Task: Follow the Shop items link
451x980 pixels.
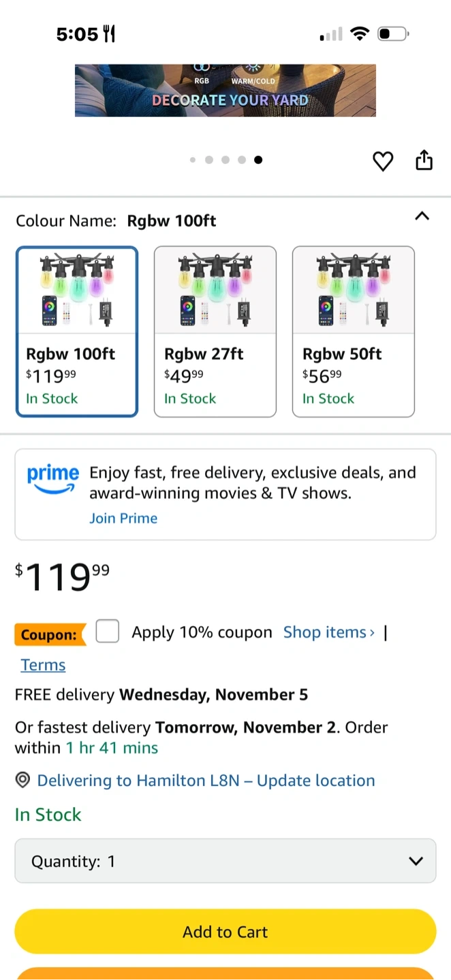Action: pos(329,632)
